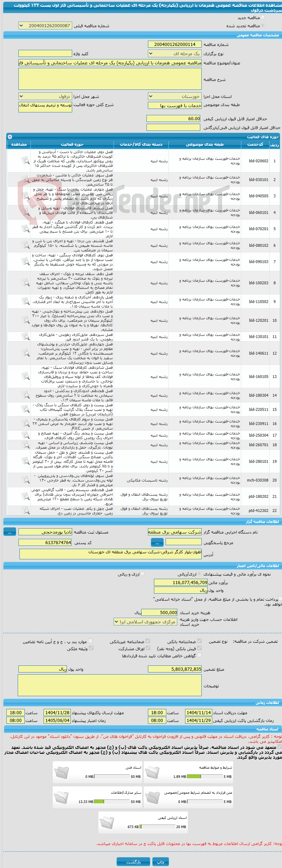
Task: Open view icon for row mch-030308
Action: pos(25,480)
